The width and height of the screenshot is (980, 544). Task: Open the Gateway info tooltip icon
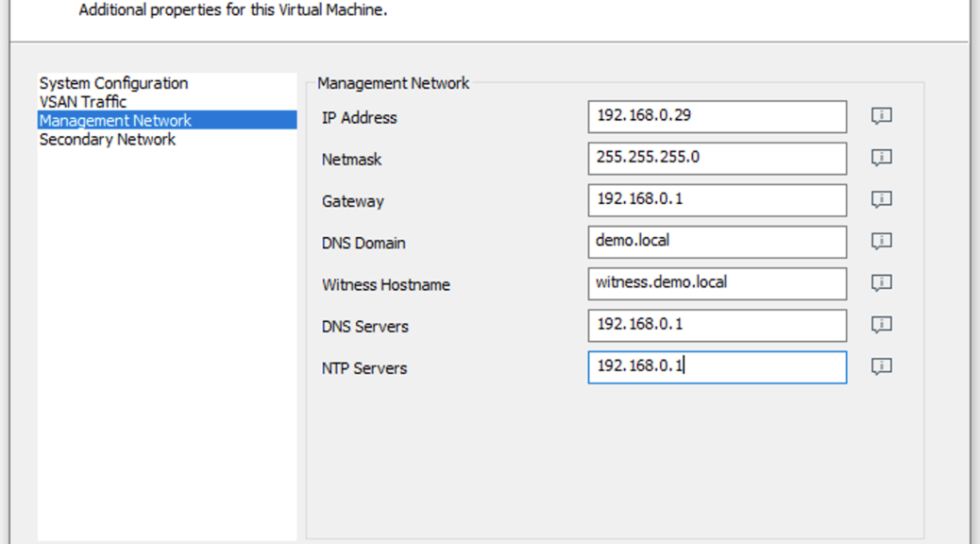[x=881, y=199]
